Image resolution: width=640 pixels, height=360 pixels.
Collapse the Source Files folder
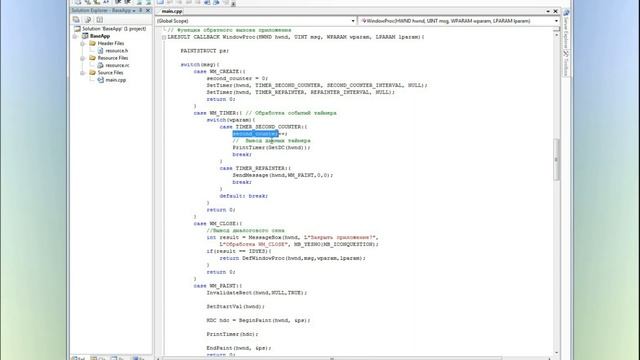coord(83,73)
